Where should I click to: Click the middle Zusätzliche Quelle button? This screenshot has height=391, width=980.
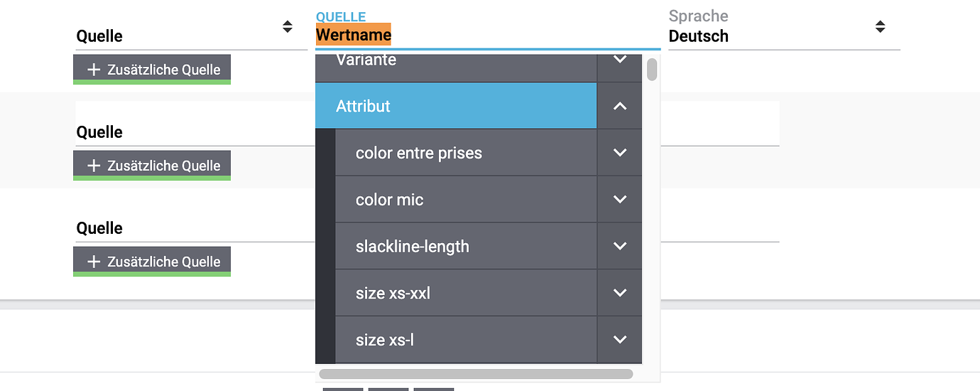pos(152,166)
